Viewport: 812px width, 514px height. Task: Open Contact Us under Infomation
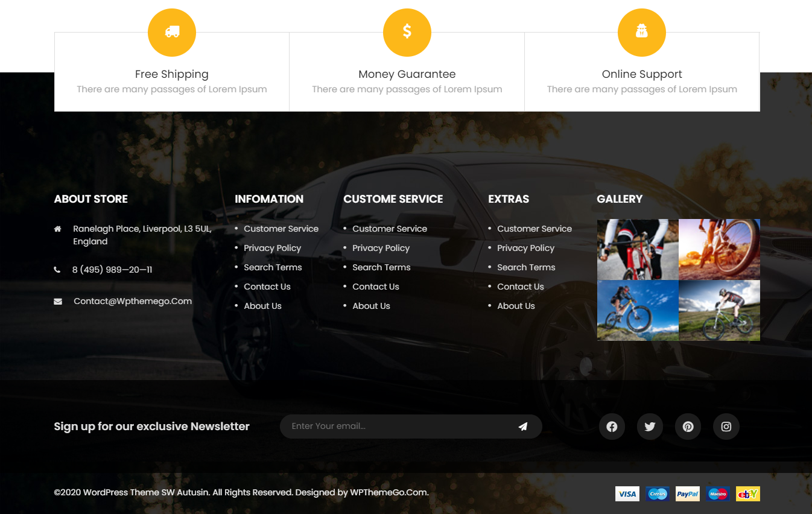[267, 287]
